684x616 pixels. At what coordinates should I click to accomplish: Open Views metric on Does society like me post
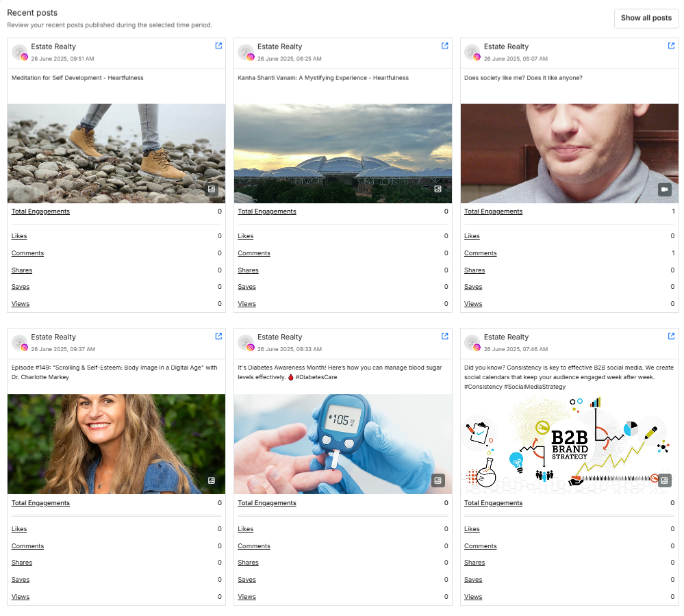click(473, 304)
